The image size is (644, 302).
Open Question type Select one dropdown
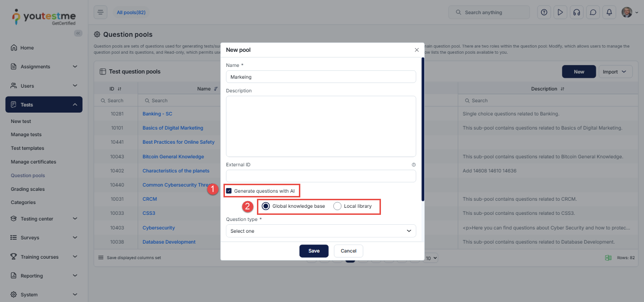321,231
